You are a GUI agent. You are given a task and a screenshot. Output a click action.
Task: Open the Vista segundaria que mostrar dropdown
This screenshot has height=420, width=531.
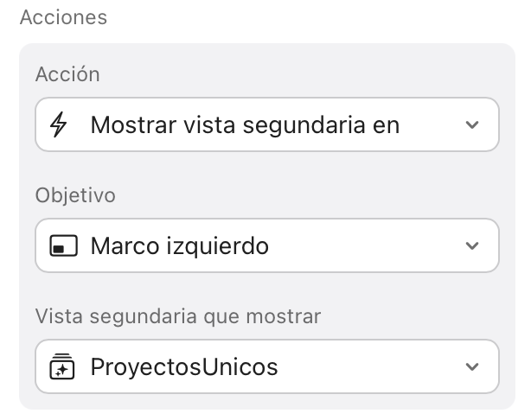click(267, 367)
